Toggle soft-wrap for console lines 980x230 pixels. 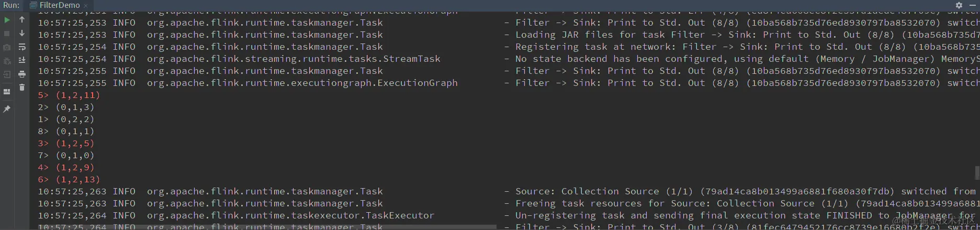pos(22,47)
